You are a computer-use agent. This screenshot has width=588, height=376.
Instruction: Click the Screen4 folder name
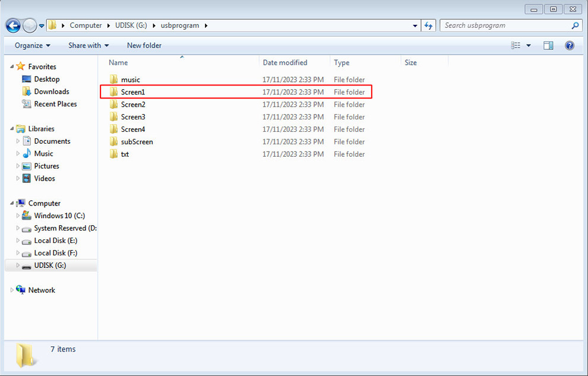pyautogui.click(x=133, y=129)
